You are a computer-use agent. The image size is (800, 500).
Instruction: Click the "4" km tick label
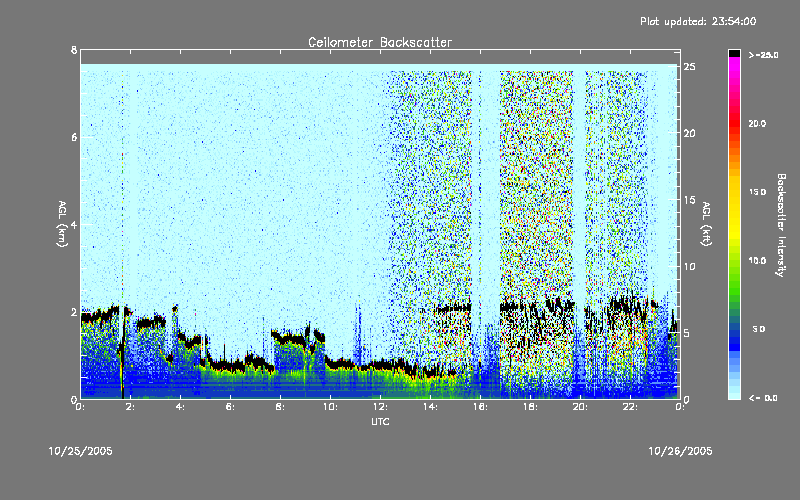(x=74, y=224)
